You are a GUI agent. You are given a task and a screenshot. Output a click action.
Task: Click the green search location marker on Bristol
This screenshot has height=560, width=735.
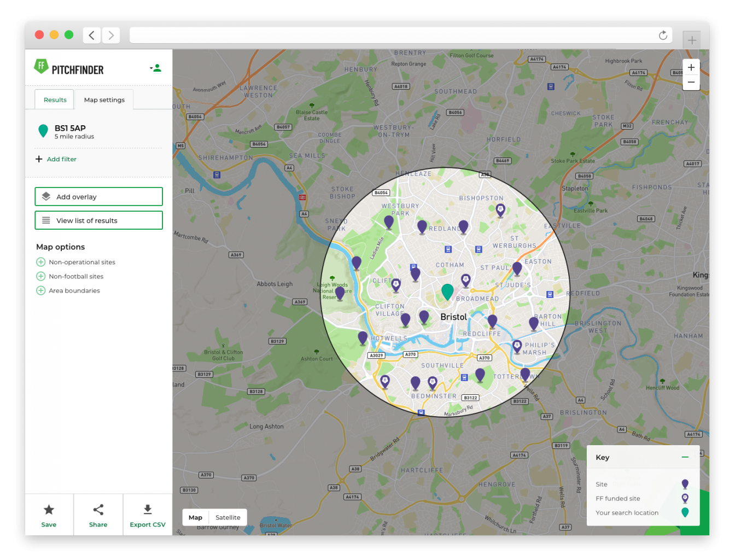pos(447,292)
